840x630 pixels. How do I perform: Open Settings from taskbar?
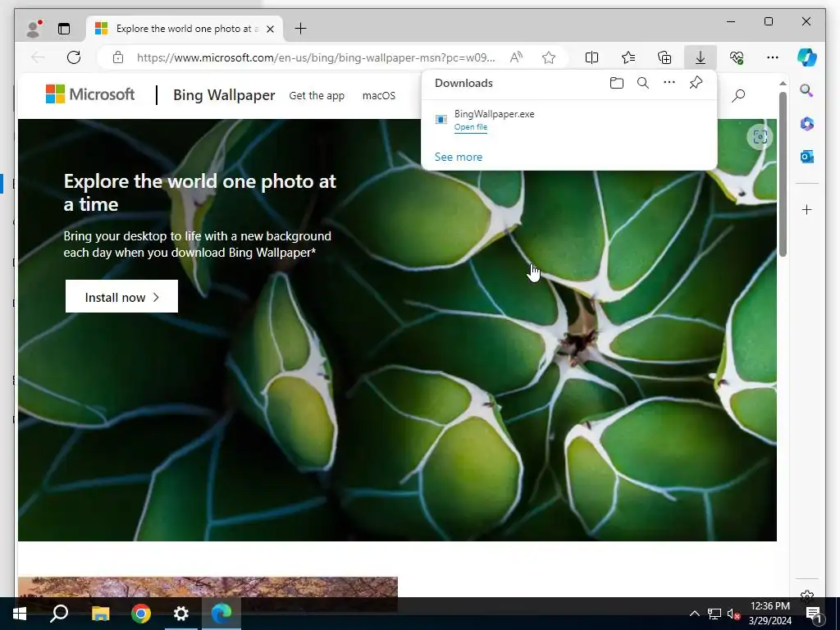click(181, 614)
